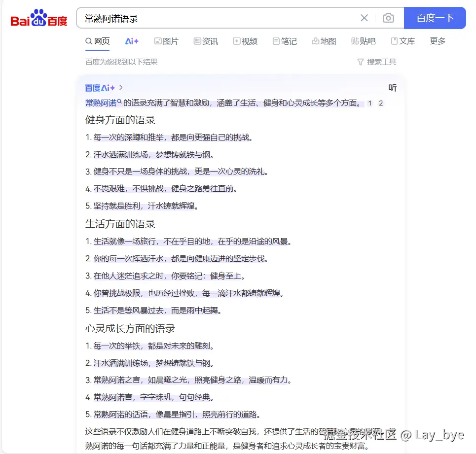Open the 图片 image search section
Viewport: 476px width, 454px height.
[x=167, y=41]
